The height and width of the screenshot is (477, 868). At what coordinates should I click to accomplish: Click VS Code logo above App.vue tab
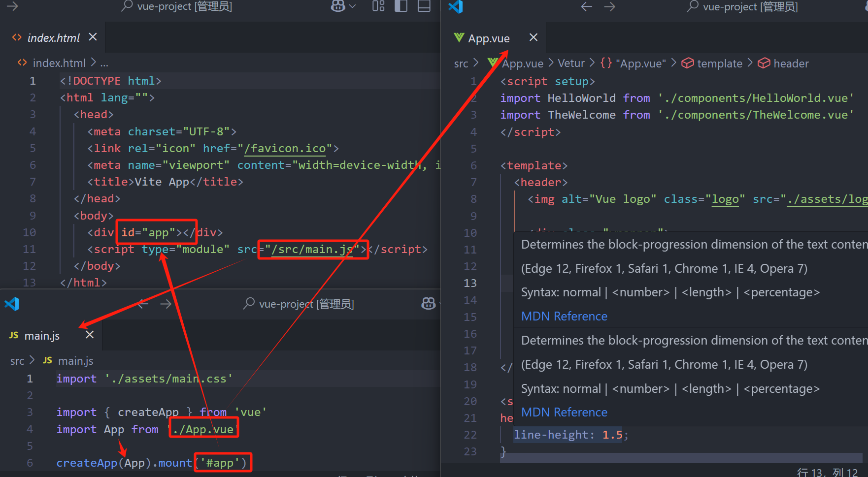tap(456, 7)
